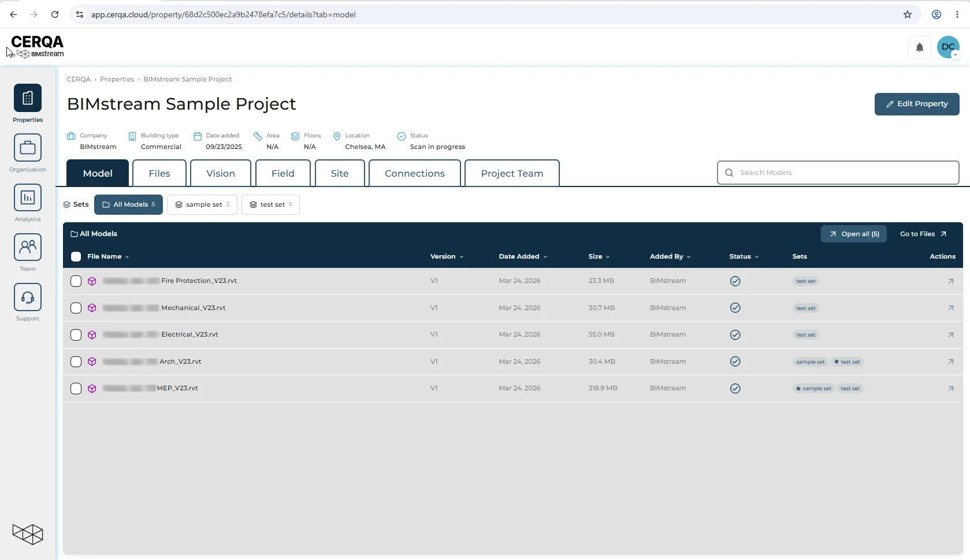This screenshot has height=560, width=970.
Task: Switch to the Files tab
Action: pyautogui.click(x=159, y=173)
